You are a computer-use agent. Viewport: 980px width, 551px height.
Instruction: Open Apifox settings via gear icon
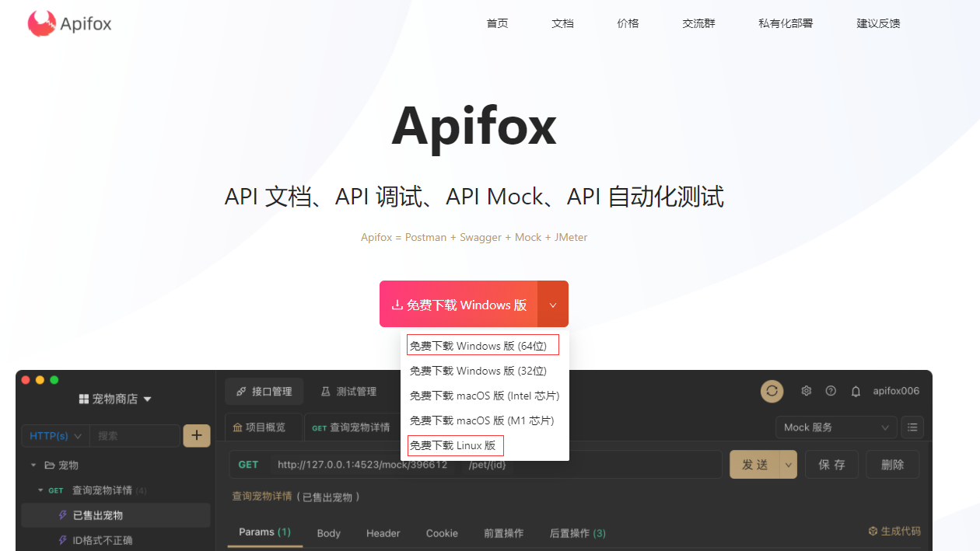click(806, 391)
